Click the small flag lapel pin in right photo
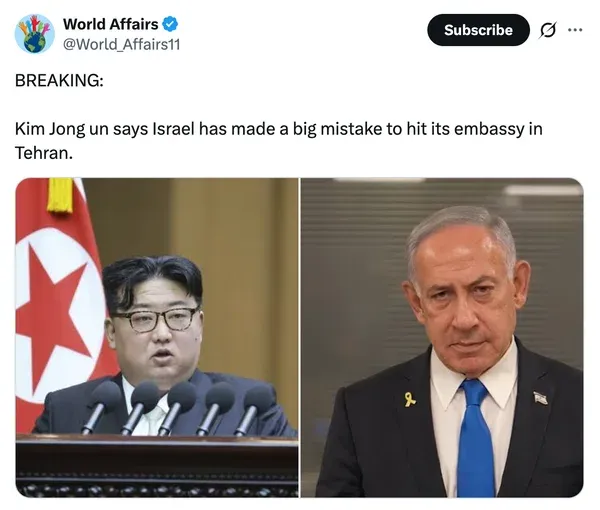600x510 pixels. (540, 398)
